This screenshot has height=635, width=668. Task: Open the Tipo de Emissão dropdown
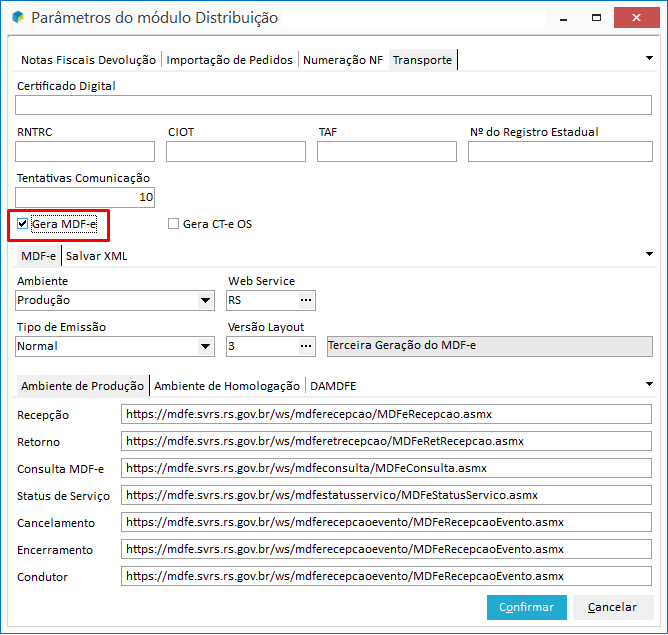pyautogui.click(x=205, y=346)
